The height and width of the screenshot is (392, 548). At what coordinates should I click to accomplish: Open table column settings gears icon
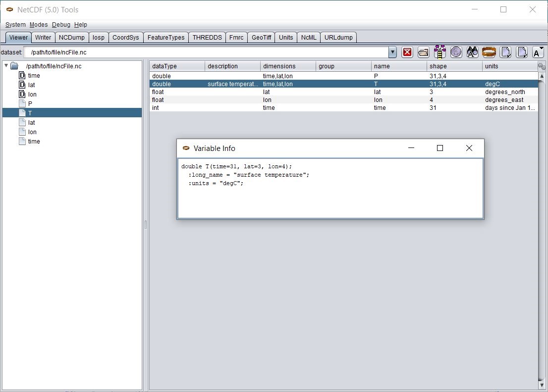pyautogui.click(x=542, y=66)
